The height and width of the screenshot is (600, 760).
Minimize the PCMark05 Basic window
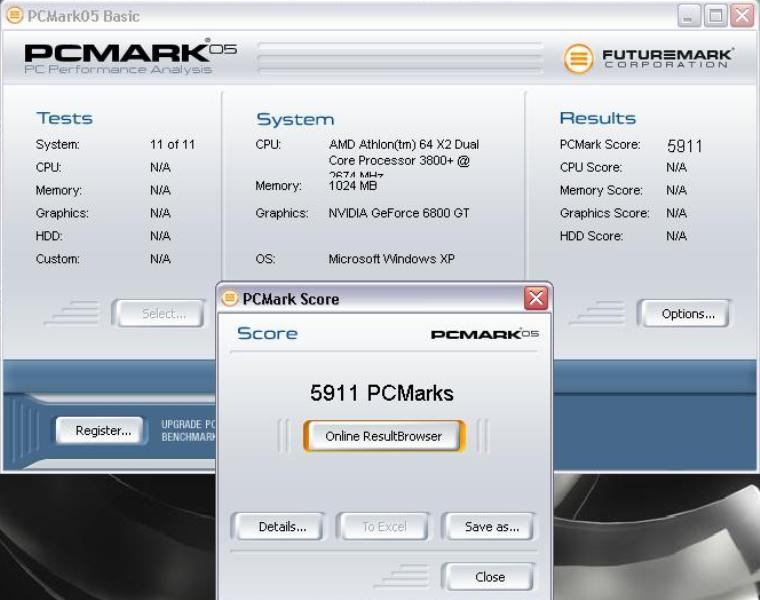point(688,16)
